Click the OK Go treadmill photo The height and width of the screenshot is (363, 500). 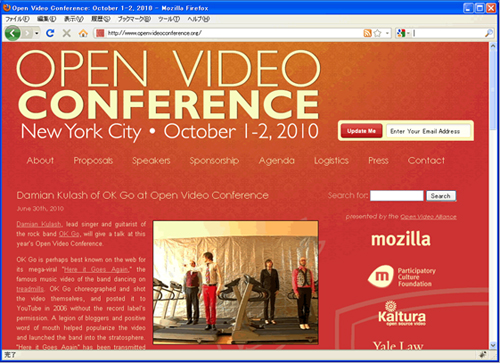coord(236,282)
